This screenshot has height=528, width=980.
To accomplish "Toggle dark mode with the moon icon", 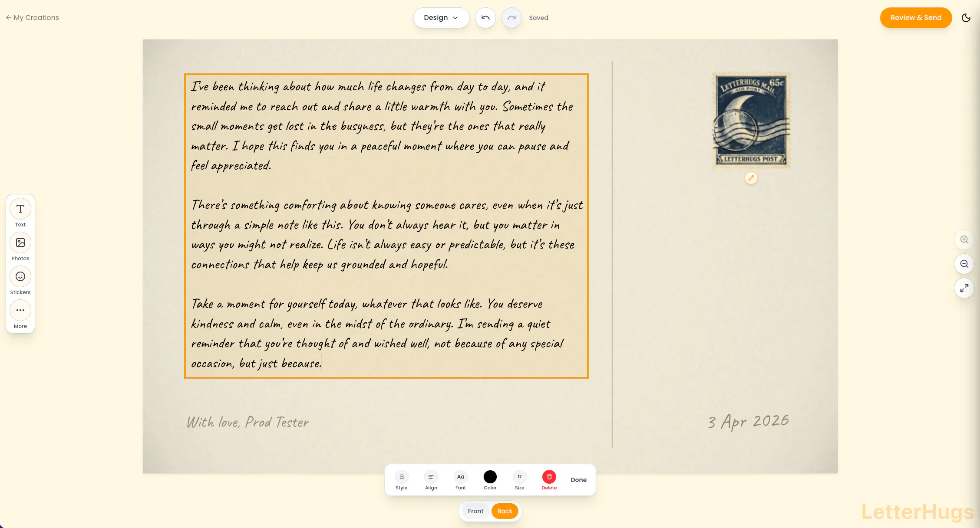I will 966,18.
